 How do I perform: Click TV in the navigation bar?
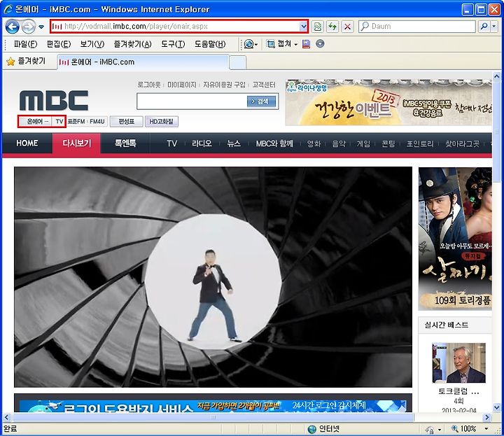[x=172, y=143]
